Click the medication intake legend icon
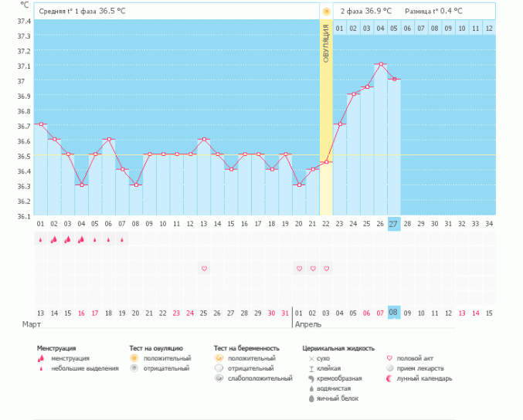 (389, 368)
